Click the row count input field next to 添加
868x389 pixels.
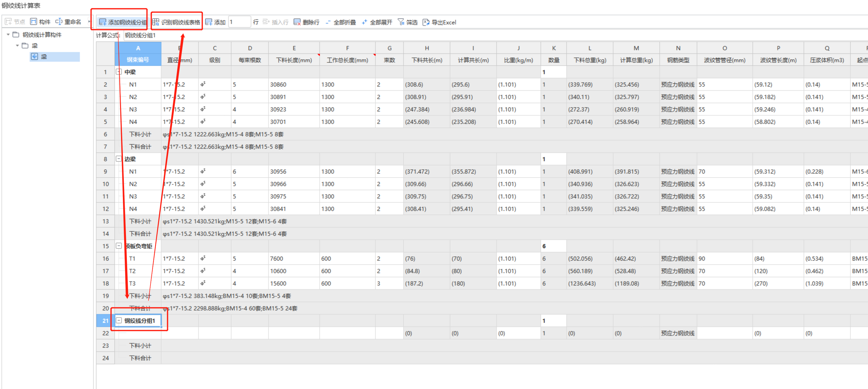click(x=239, y=22)
